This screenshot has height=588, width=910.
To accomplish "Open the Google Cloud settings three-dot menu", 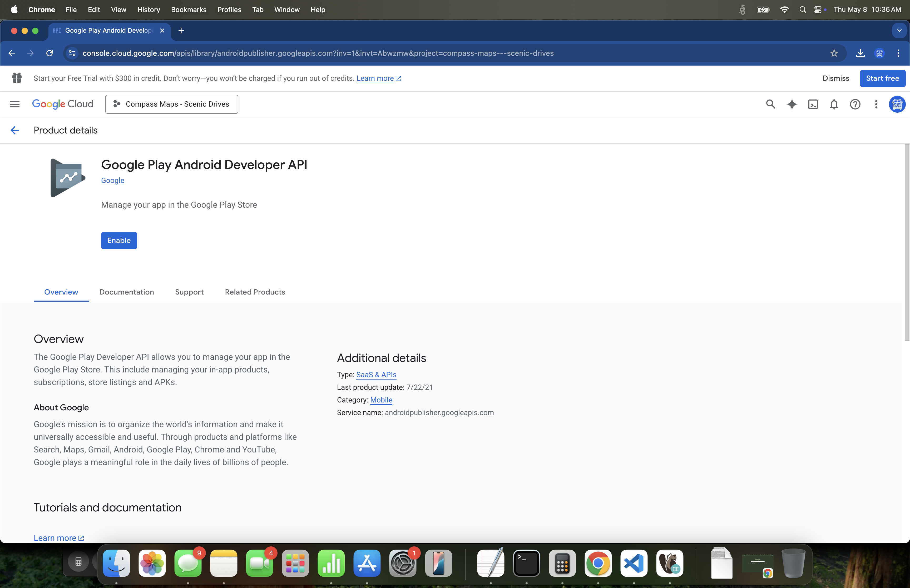I will tap(876, 104).
